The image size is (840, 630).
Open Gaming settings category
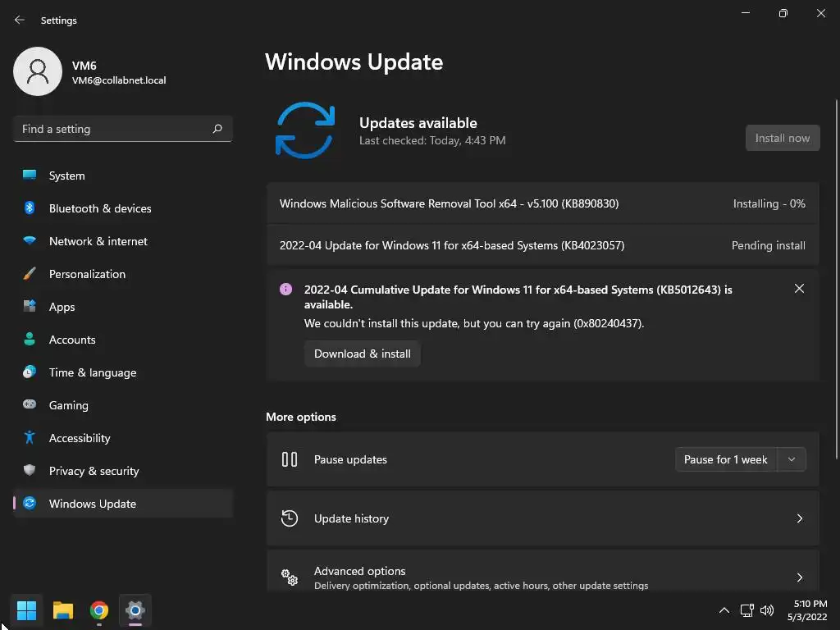123,404
